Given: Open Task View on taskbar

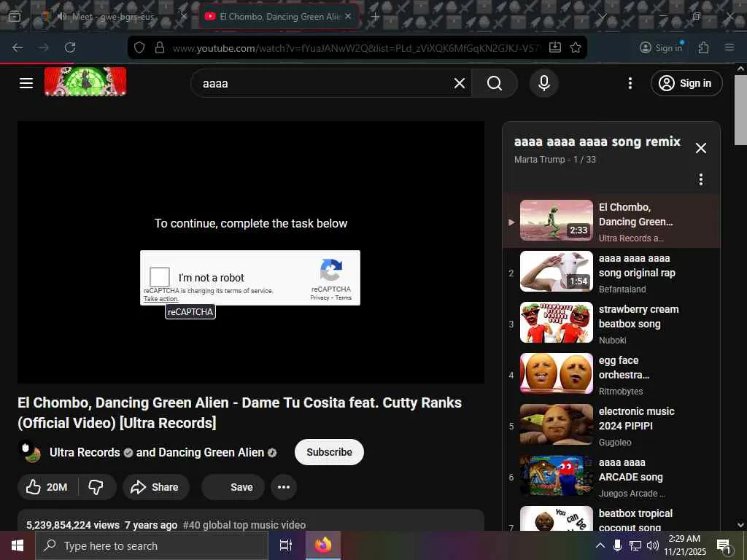Looking at the screenshot, I should 286,545.
